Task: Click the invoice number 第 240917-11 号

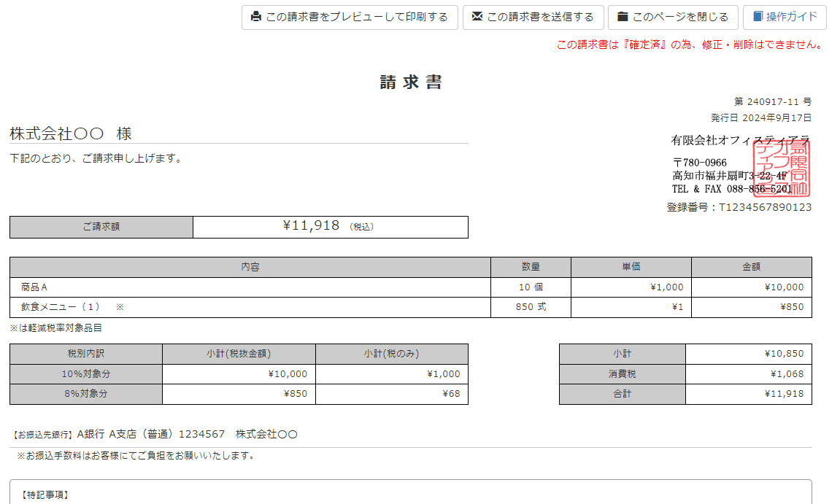Action: point(772,102)
